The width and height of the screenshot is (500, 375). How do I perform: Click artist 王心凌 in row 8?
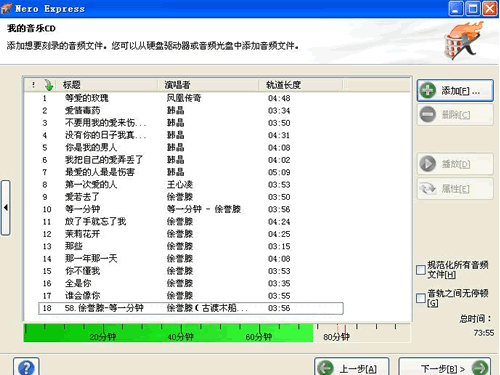180,184
